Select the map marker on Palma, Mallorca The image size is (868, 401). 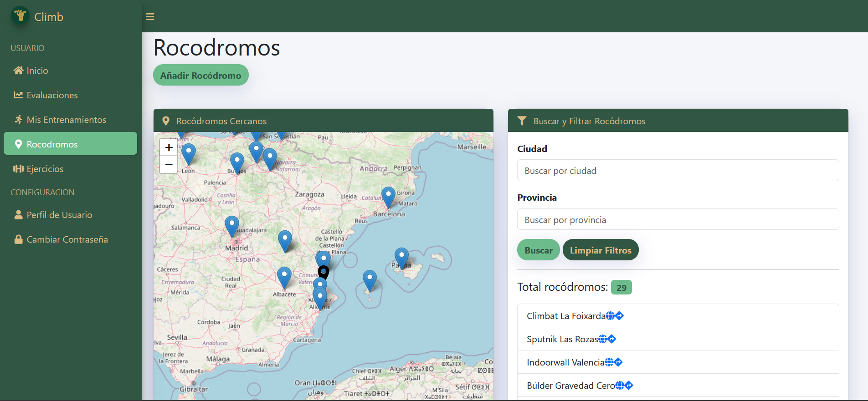(x=401, y=257)
